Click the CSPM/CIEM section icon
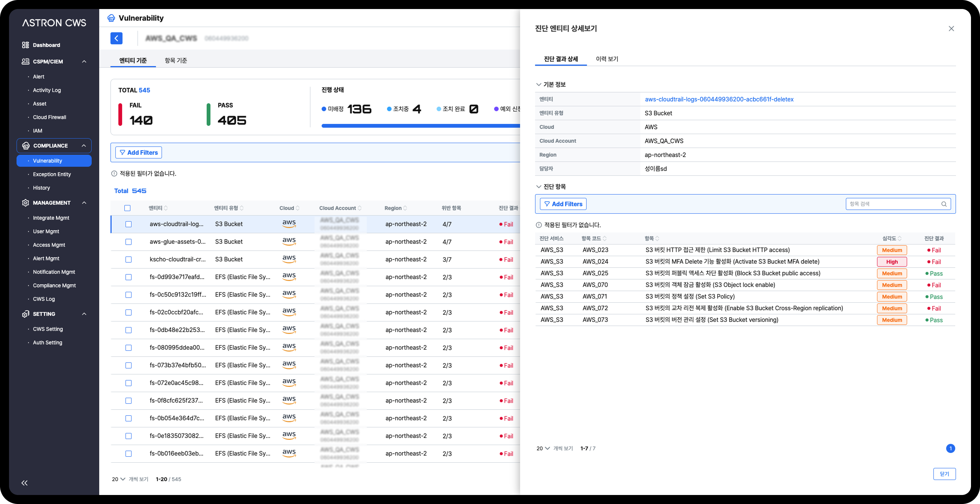This screenshot has width=980, height=504. (26, 61)
